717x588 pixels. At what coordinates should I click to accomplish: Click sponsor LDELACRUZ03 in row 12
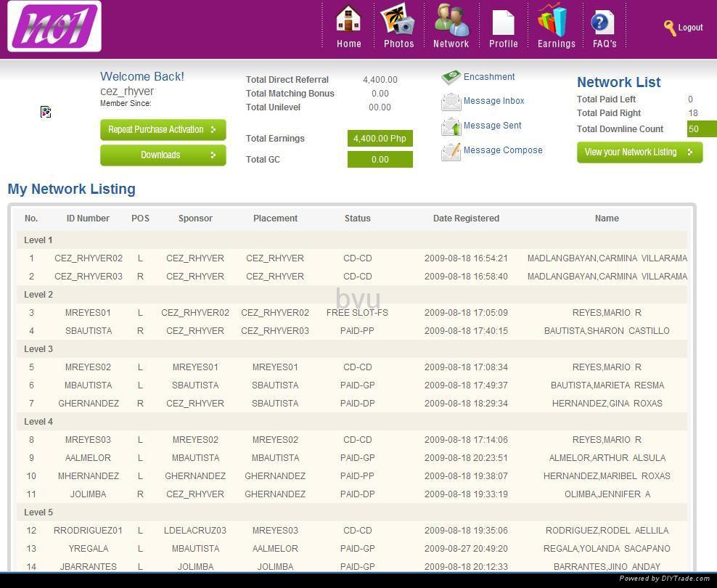click(194, 531)
